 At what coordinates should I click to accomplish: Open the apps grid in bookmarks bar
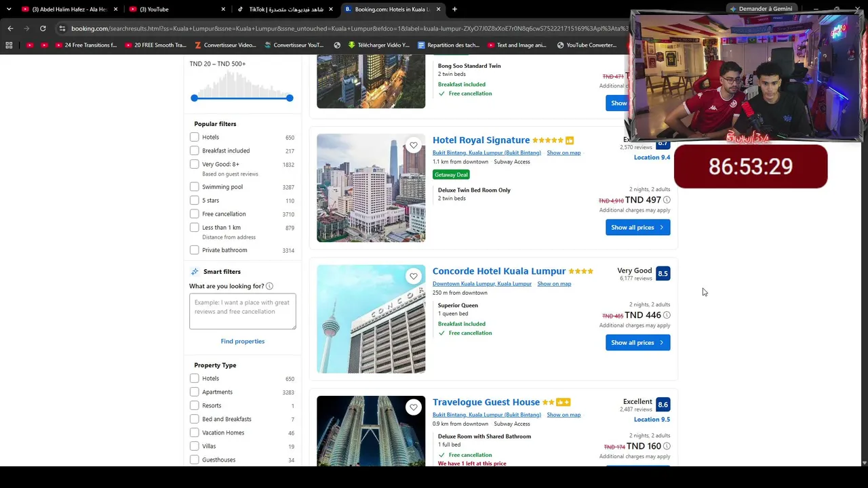(x=9, y=45)
